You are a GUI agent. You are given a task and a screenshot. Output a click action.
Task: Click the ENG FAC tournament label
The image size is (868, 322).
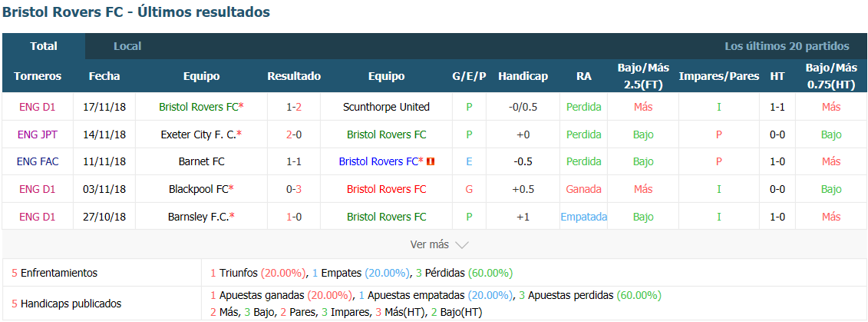pyautogui.click(x=38, y=161)
